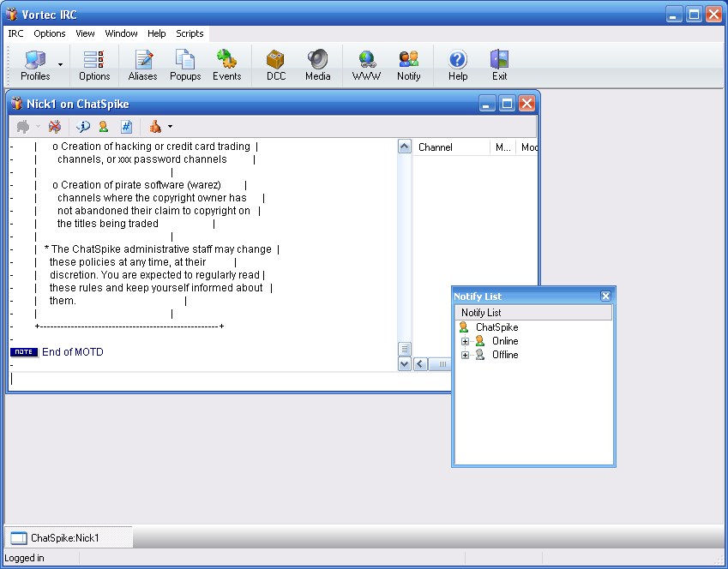Open the thumbs-up icon dropdown arrow
Viewport: 728px width, 569px height.
pyautogui.click(x=170, y=127)
